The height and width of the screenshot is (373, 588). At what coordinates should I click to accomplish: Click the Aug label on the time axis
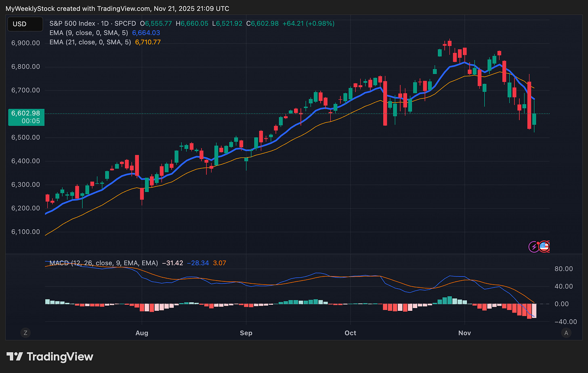[142, 333]
